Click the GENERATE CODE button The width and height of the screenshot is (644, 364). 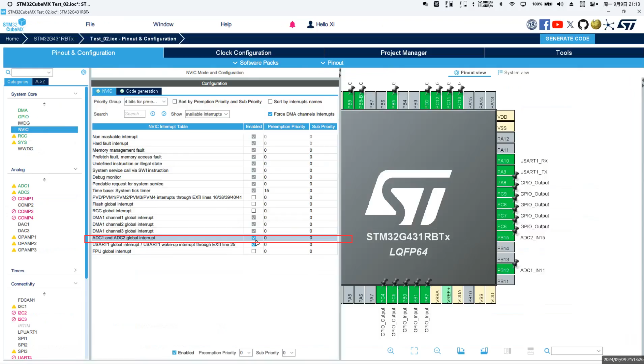coord(567,39)
